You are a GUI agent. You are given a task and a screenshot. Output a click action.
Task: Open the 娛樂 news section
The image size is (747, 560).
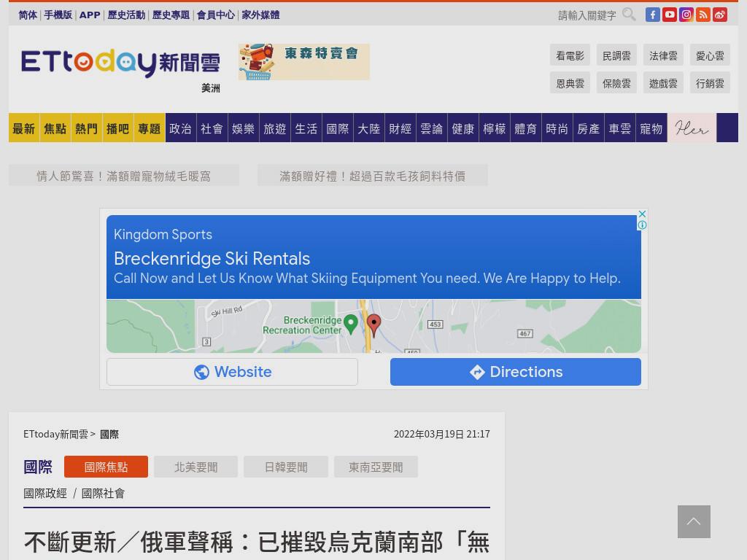click(x=244, y=128)
